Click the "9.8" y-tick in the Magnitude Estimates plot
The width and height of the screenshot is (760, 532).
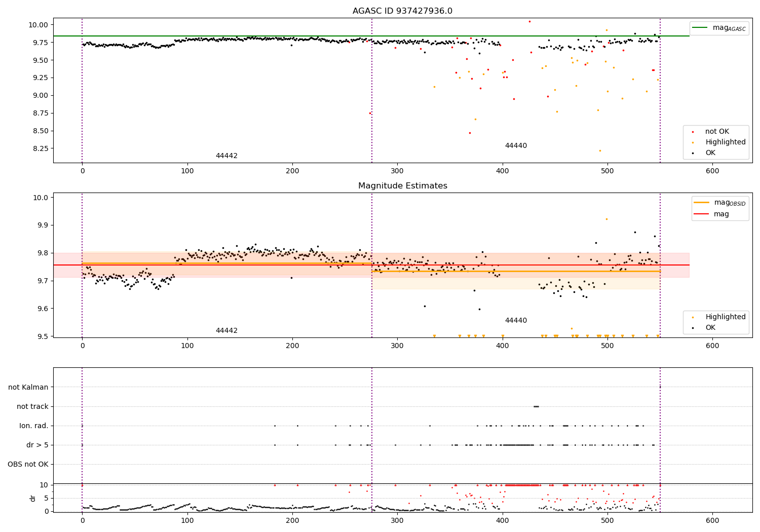tap(42, 253)
